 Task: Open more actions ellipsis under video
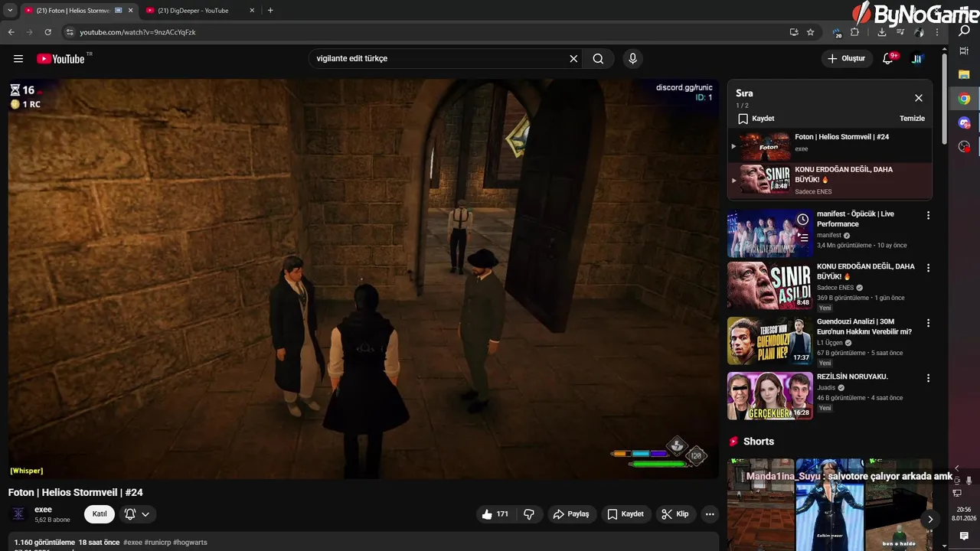(x=710, y=514)
